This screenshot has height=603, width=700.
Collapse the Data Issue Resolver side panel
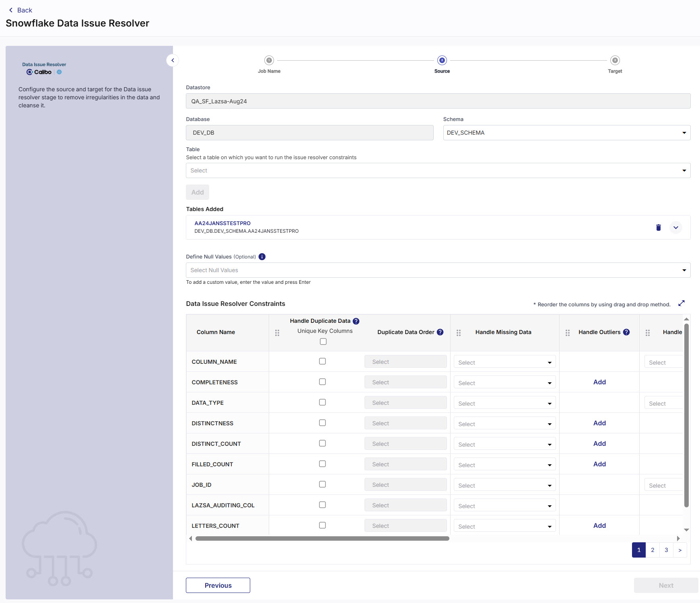point(173,60)
